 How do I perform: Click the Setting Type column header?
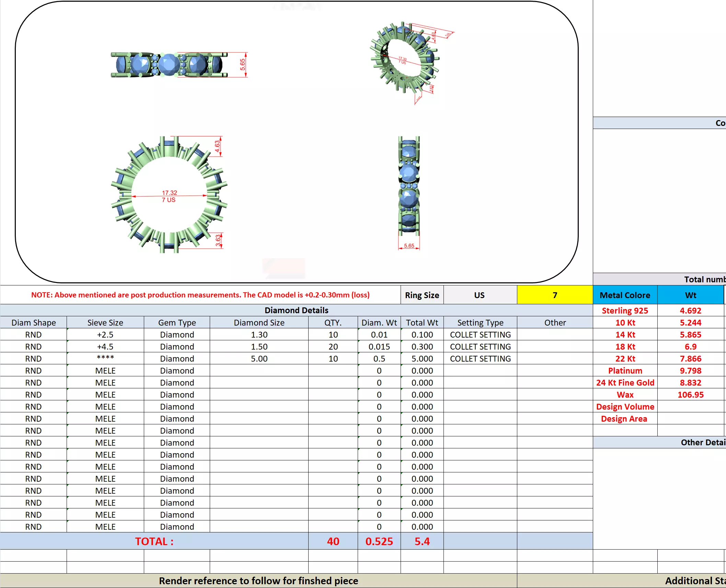480,322
